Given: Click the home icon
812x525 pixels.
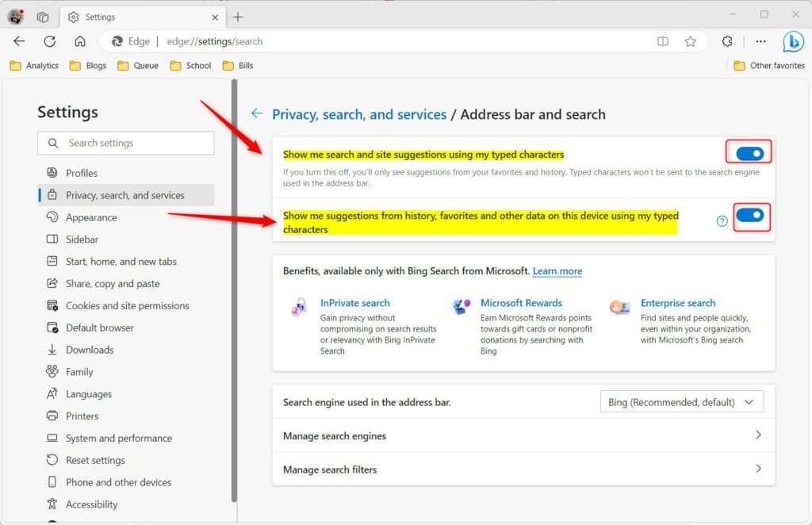Looking at the screenshot, I should coord(79,41).
